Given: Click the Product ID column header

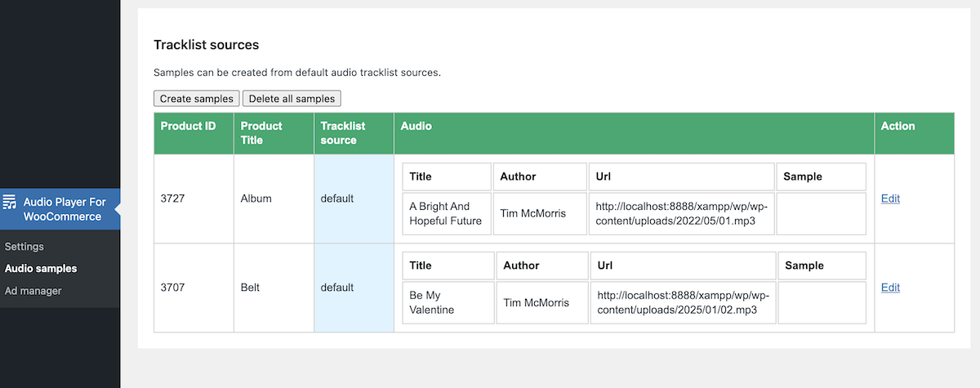Looking at the screenshot, I should pyautogui.click(x=188, y=127).
